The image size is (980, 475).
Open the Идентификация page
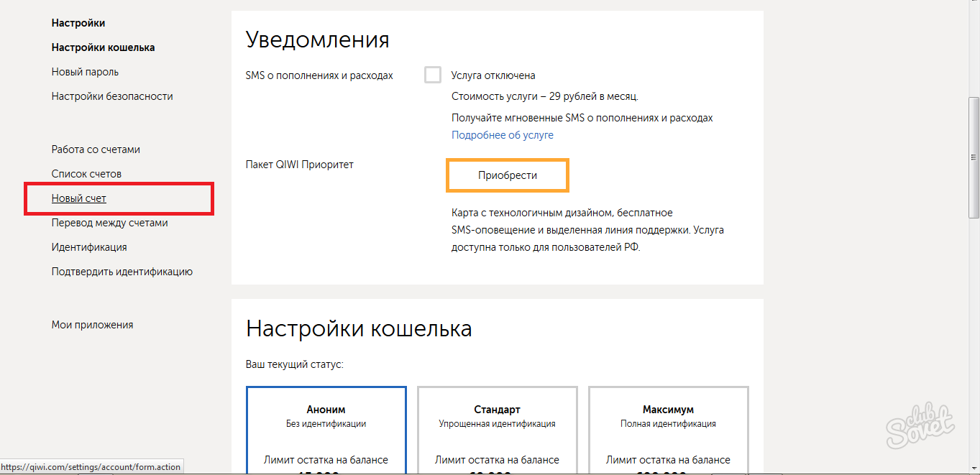pos(89,247)
